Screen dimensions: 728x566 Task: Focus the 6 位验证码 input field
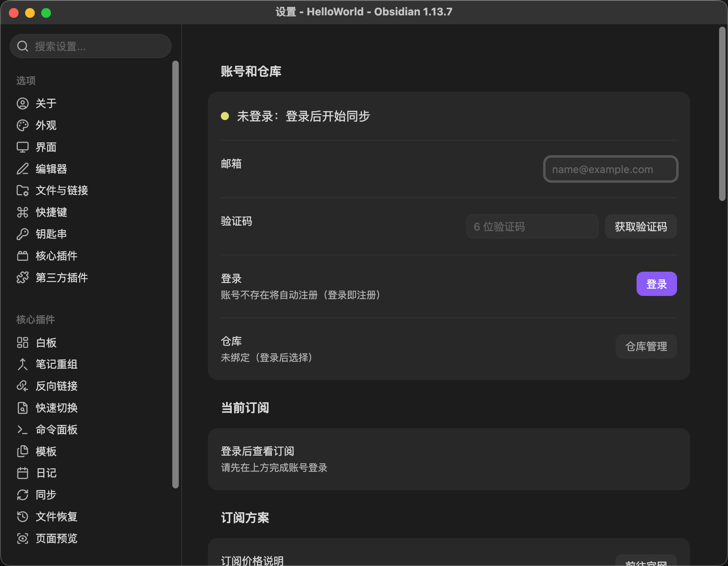click(x=532, y=226)
